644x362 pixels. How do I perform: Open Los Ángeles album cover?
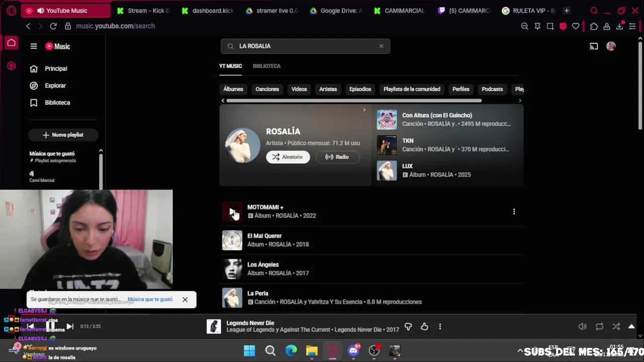(x=232, y=269)
